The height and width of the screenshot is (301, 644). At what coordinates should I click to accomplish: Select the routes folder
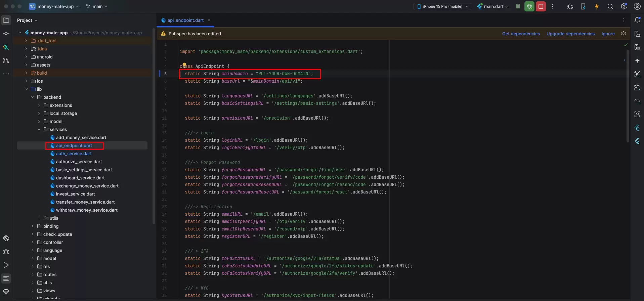click(50, 274)
